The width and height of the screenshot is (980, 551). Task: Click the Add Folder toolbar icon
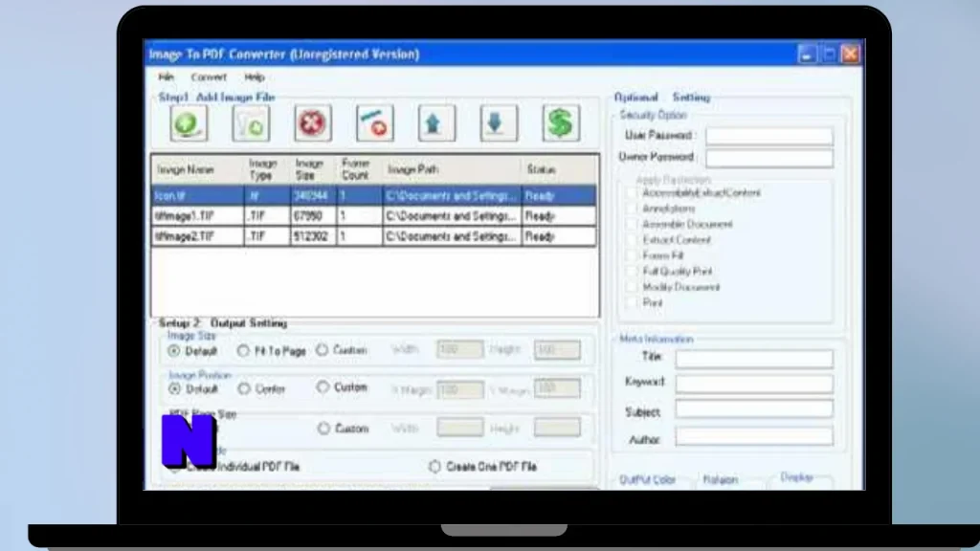tap(251, 123)
